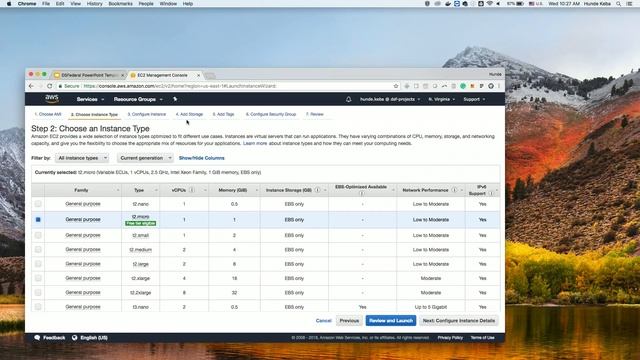Open the account menu hunde.kebe @ dsf-projects
640x360 pixels.
coord(390,99)
